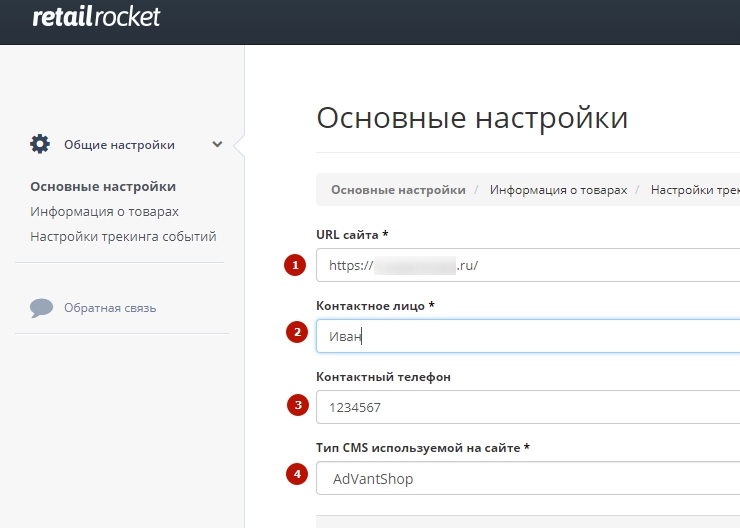Select the truncated Настройки трекинга breadcrumb tab

(x=695, y=190)
